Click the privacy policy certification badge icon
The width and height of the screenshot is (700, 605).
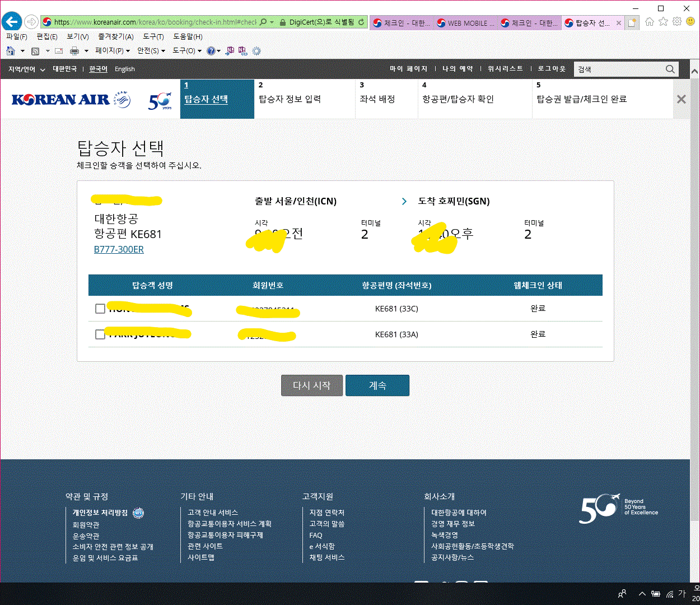click(x=138, y=513)
